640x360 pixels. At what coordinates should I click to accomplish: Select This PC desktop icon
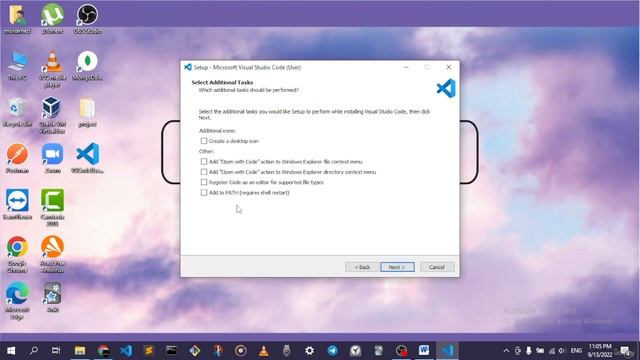(18, 66)
